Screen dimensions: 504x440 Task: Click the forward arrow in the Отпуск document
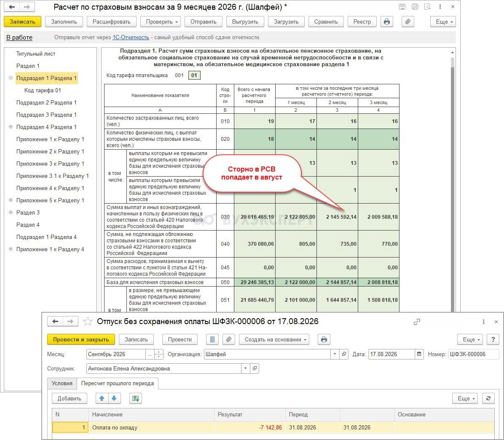tap(70, 322)
